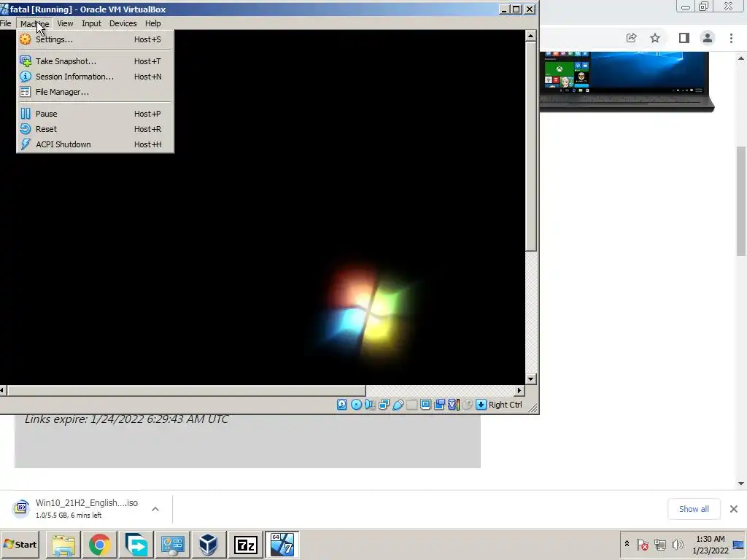747x560 pixels.
Task: Open the View menu
Action: tap(65, 23)
